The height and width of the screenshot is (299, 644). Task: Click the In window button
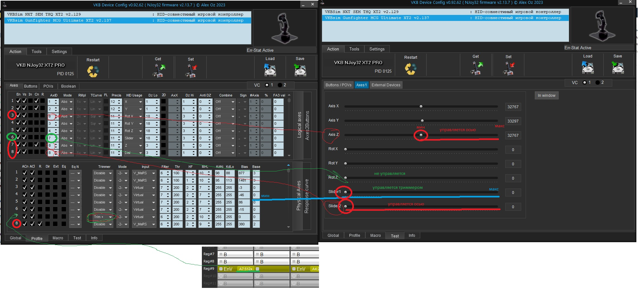pyautogui.click(x=547, y=96)
